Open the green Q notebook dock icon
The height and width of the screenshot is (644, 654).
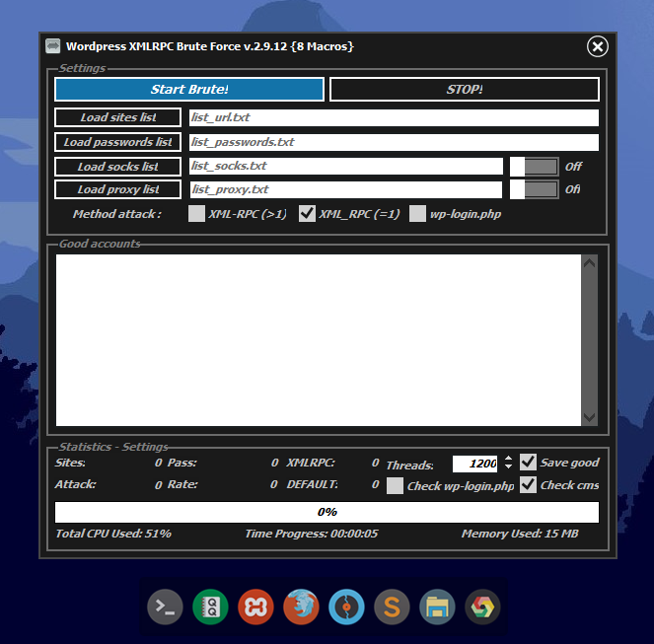(x=211, y=607)
